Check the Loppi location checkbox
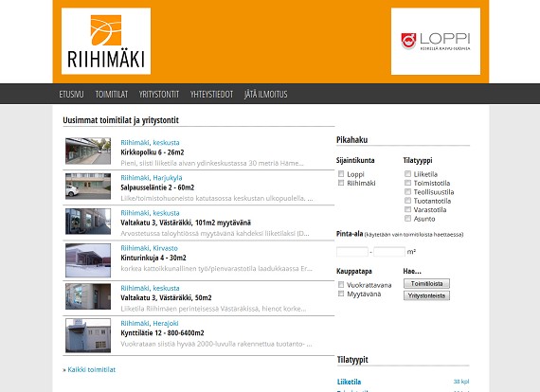The height and width of the screenshot is (392, 540). (341, 174)
